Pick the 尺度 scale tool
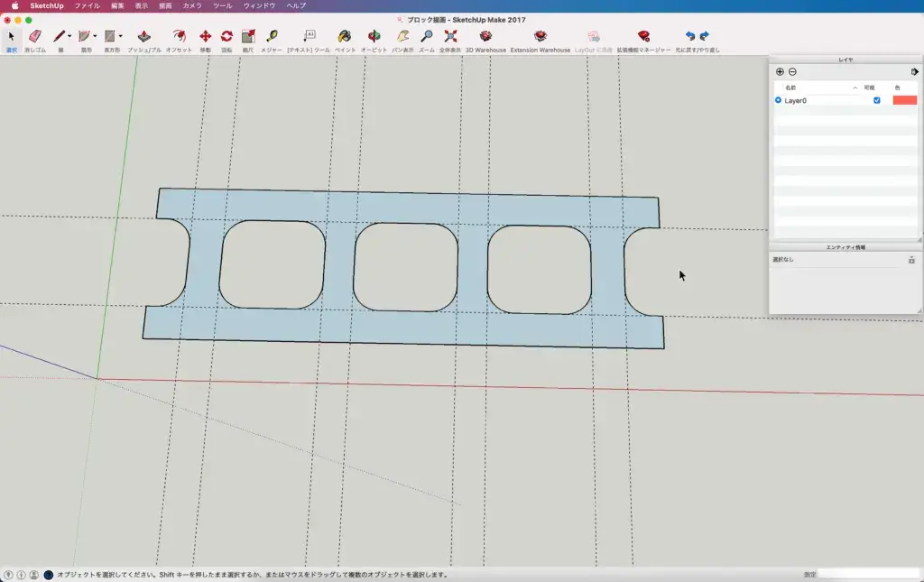 click(x=248, y=36)
